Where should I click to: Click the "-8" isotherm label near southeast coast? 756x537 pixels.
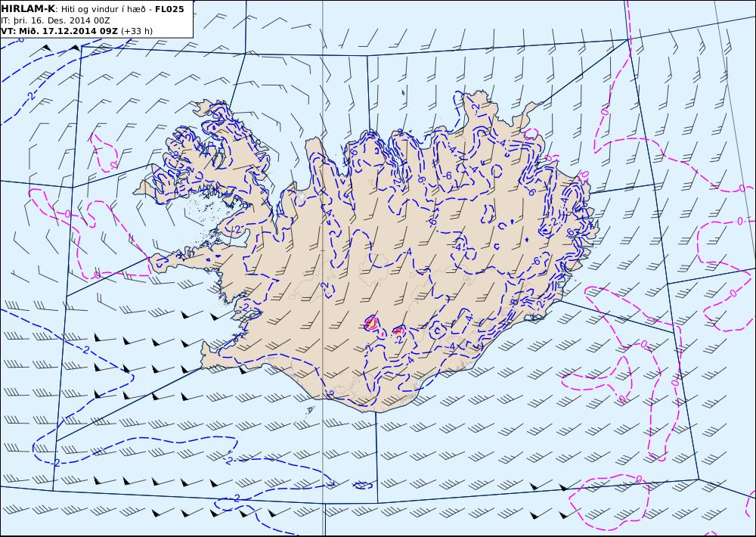[514, 302]
